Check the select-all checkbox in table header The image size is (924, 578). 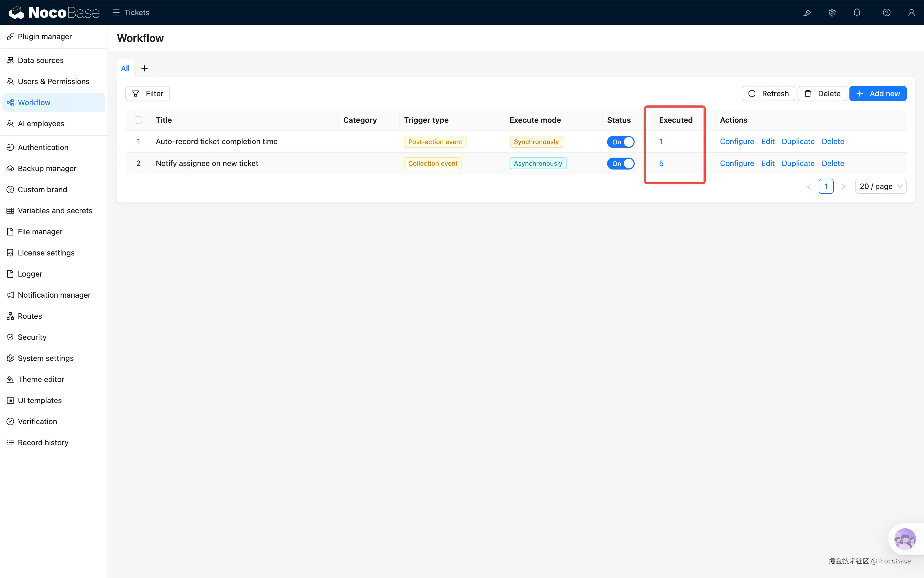click(x=138, y=120)
